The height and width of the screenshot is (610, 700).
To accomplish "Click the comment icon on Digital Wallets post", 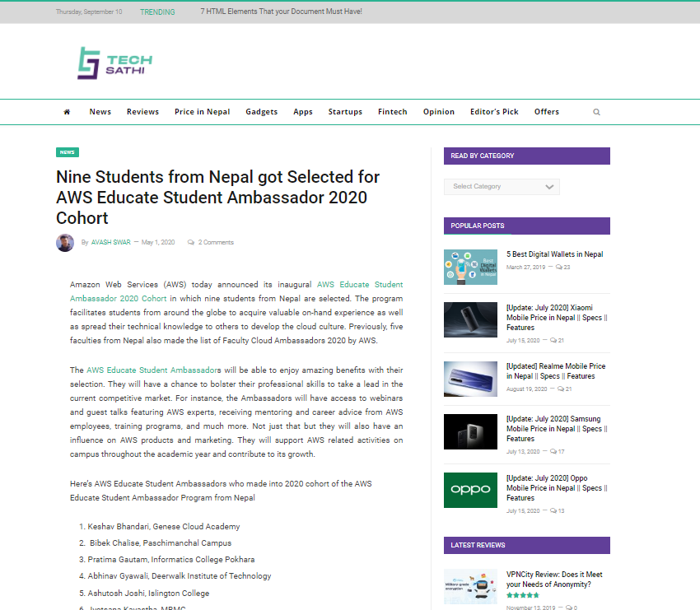I will (x=559, y=267).
